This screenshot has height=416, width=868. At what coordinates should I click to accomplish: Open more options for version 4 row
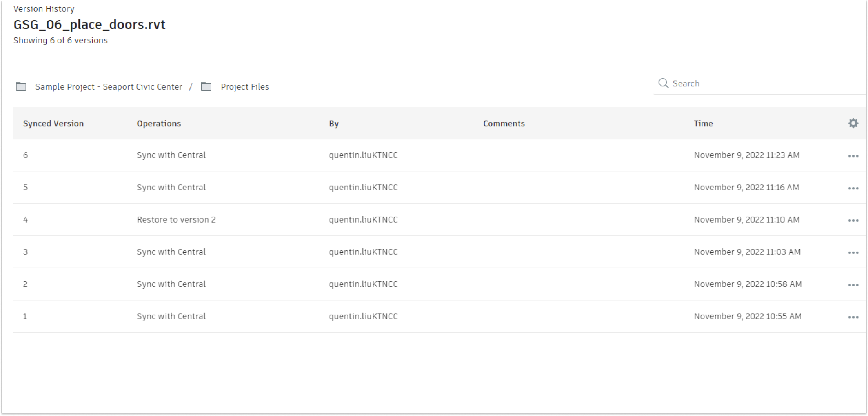coord(853,220)
